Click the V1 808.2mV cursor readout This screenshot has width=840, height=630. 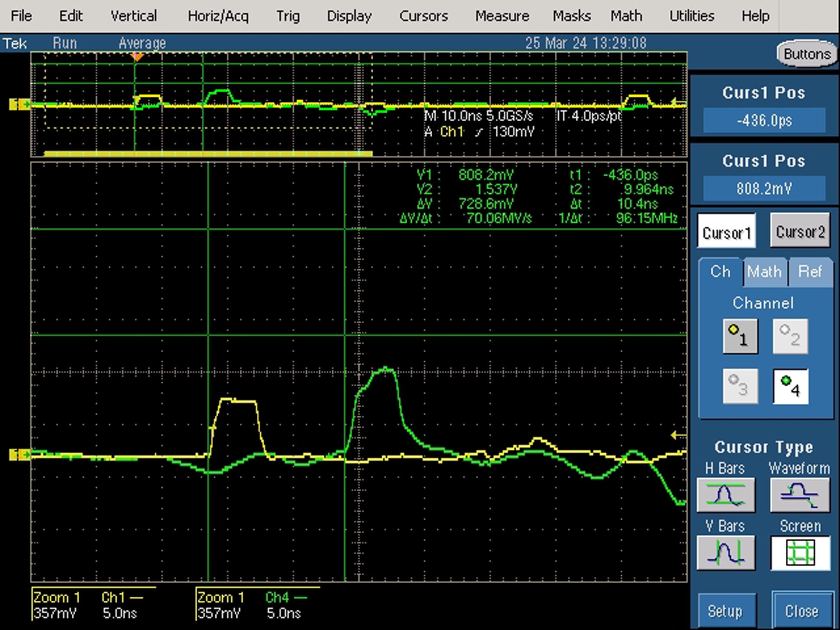(465, 175)
